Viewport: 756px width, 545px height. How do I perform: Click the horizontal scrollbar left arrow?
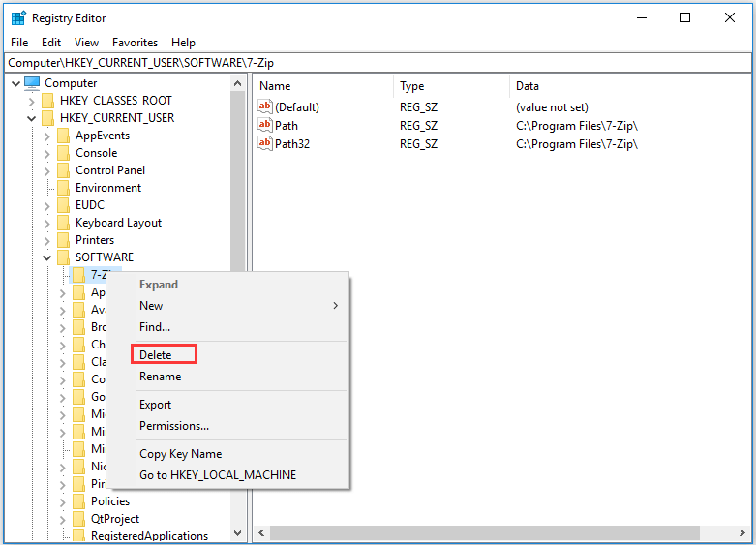pyautogui.click(x=261, y=533)
